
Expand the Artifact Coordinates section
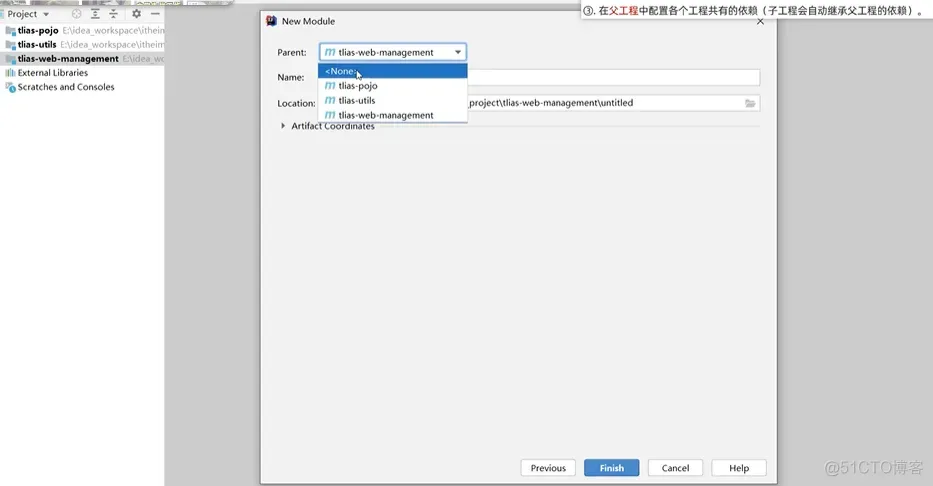tap(283, 126)
